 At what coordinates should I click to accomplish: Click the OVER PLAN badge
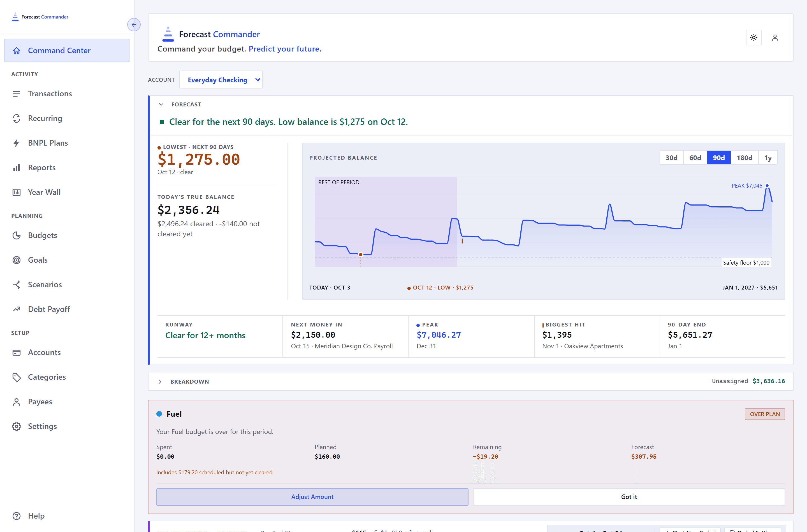(x=765, y=414)
